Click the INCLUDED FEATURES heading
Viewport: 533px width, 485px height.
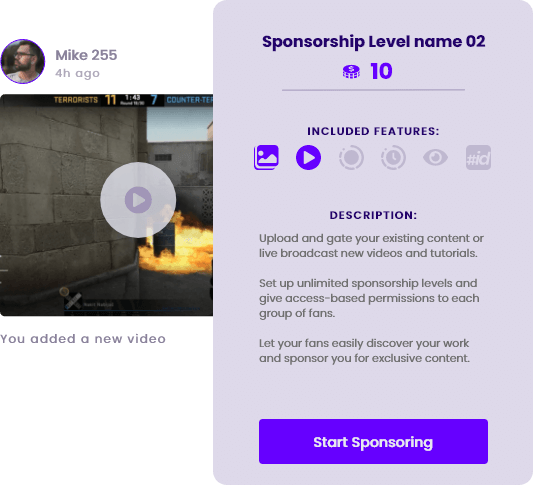tap(373, 131)
